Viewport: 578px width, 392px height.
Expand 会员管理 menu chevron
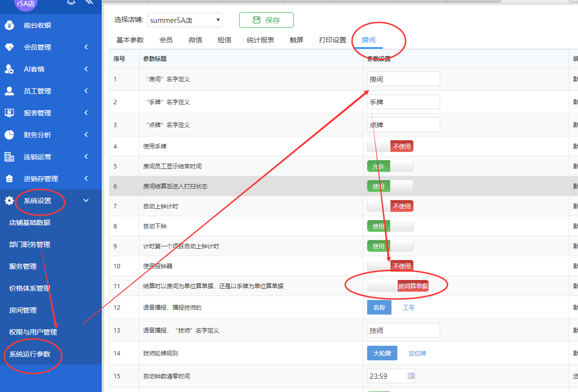tap(86, 47)
